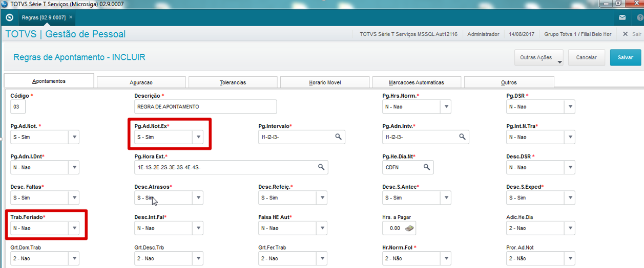This screenshot has height=268, width=644.
Task: Click the Cancelar button
Action: (586, 57)
